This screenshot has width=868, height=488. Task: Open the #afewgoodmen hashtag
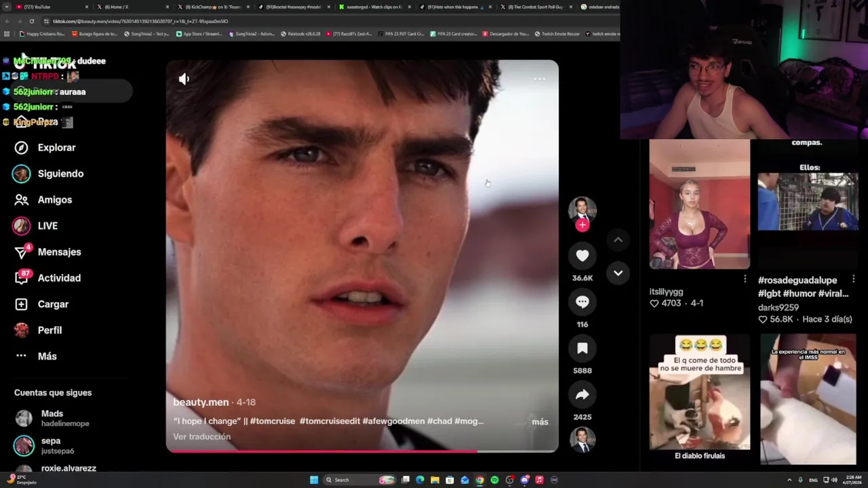click(x=393, y=421)
